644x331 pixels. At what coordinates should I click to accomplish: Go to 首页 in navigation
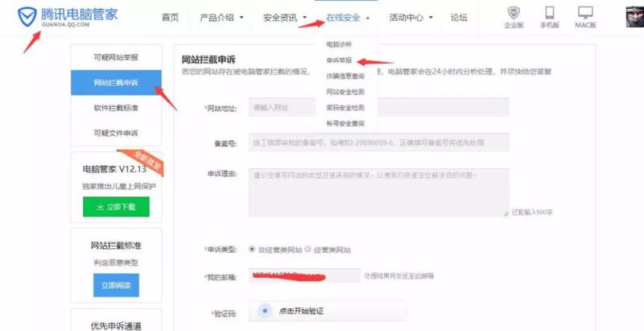pyautogui.click(x=170, y=18)
